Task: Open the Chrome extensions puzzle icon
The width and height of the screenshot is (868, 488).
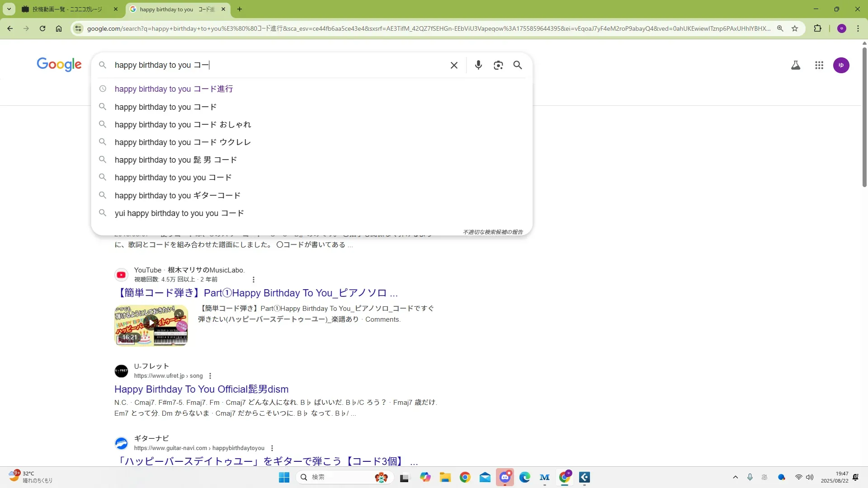Action: pos(817,28)
